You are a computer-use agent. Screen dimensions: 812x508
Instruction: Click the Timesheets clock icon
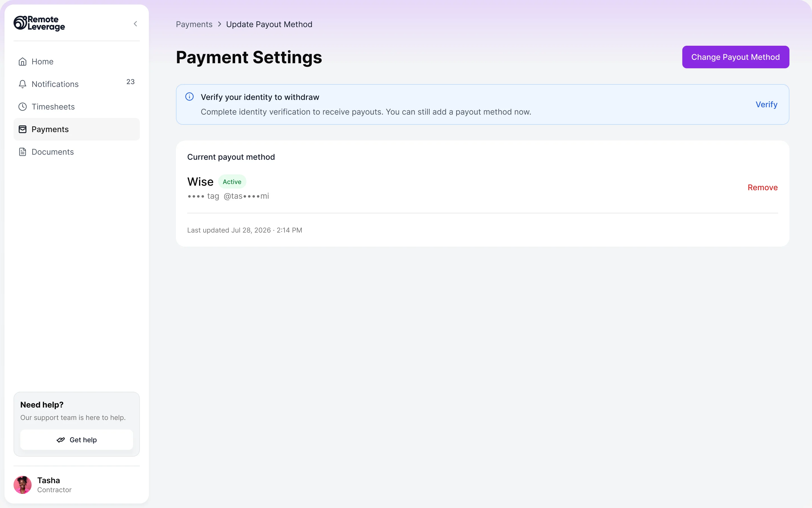(x=23, y=106)
